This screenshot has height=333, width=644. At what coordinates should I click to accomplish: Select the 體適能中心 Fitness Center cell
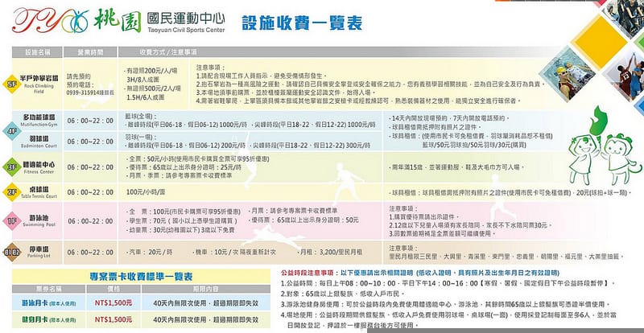tap(38, 167)
